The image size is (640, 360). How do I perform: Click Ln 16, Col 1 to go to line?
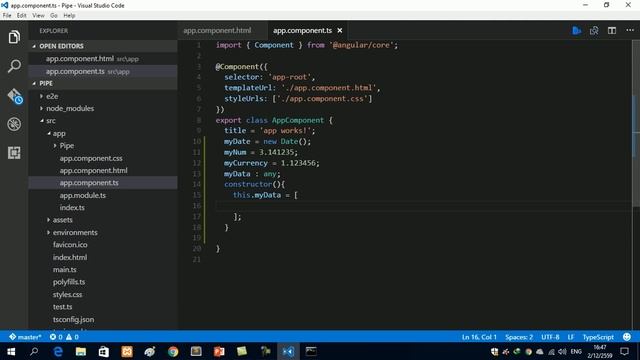(479, 337)
